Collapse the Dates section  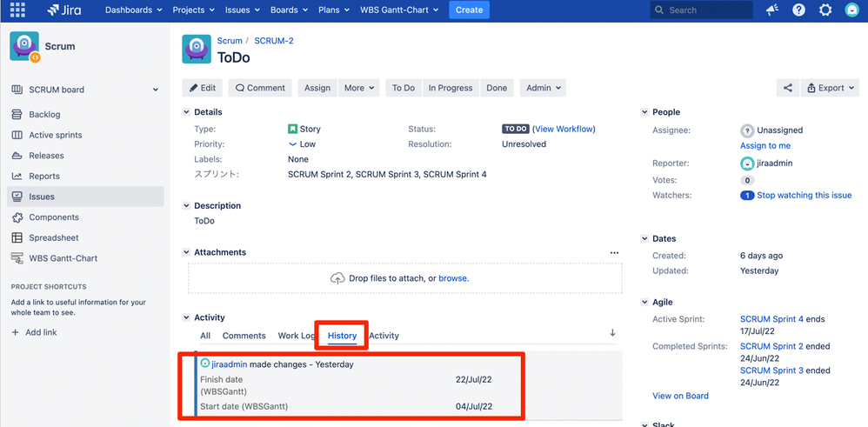(x=644, y=238)
